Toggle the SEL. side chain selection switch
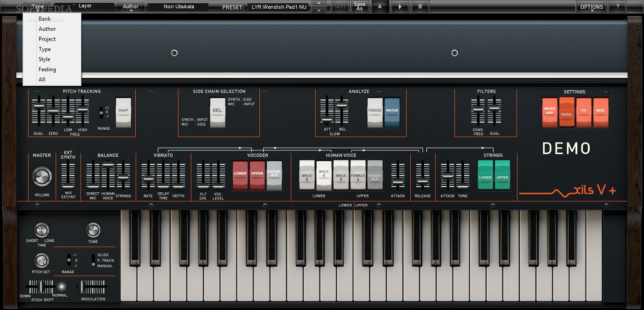 [218, 112]
